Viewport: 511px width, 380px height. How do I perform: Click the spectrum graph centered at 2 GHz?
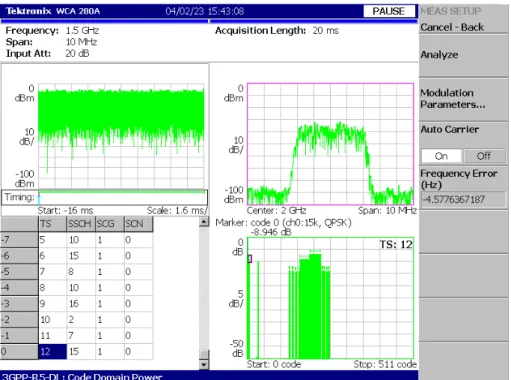pos(330,144)
